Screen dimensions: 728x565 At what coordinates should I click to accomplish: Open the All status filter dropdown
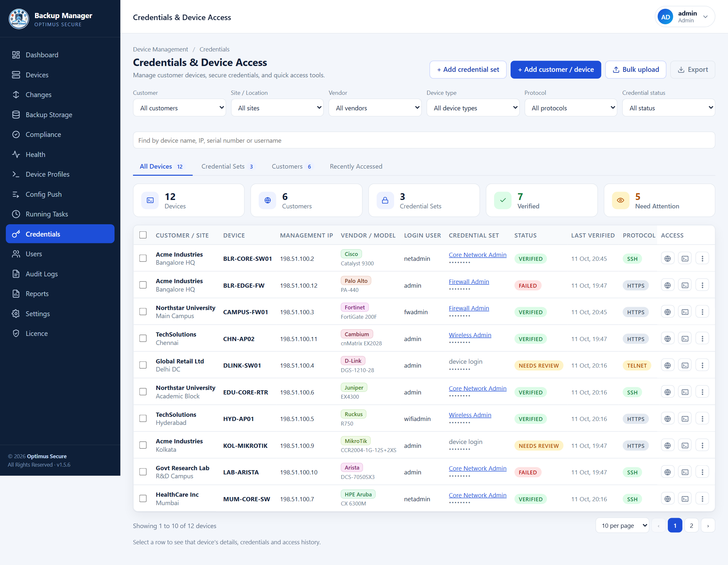tap(669, 108)
